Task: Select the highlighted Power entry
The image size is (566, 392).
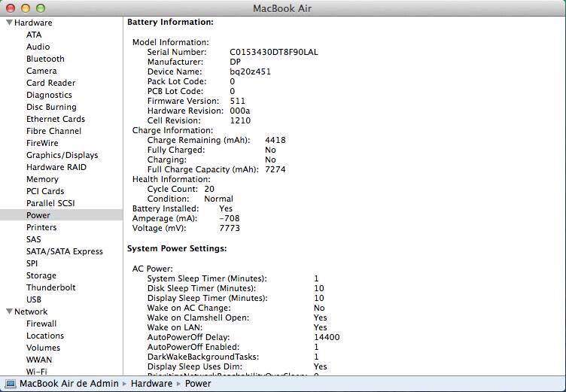Action: click(x=62, y=215)
